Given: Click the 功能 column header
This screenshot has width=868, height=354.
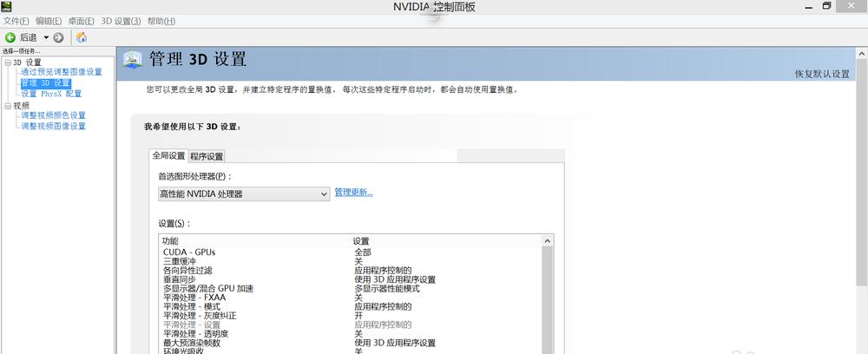Looking at the screenshot, I should point(170,241).
